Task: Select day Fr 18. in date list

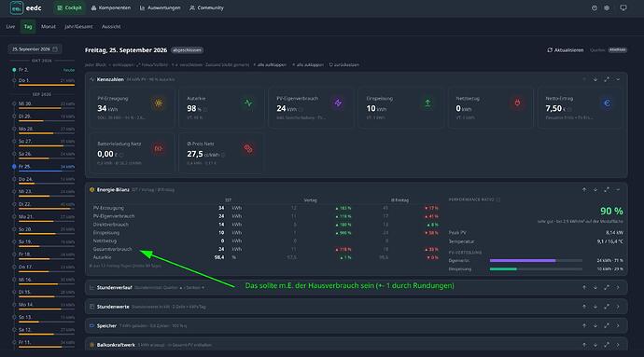Action: 44,254
